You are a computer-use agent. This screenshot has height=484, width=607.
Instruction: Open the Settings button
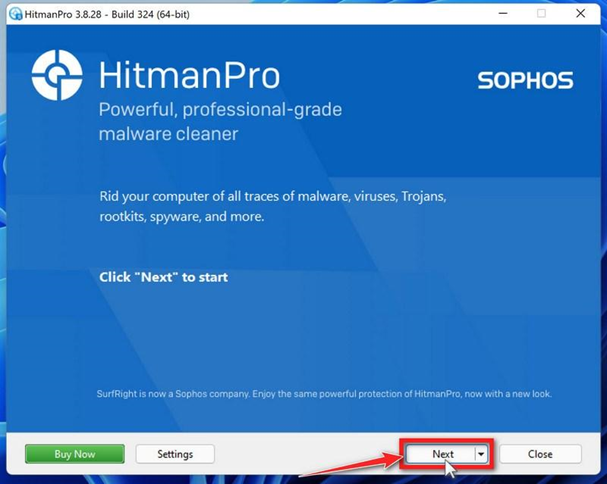[175, 454]
